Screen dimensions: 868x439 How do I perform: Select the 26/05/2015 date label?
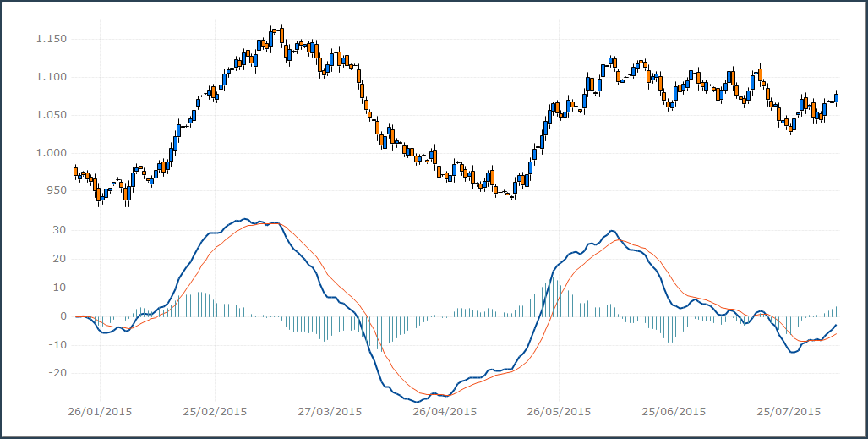(560, 412)
